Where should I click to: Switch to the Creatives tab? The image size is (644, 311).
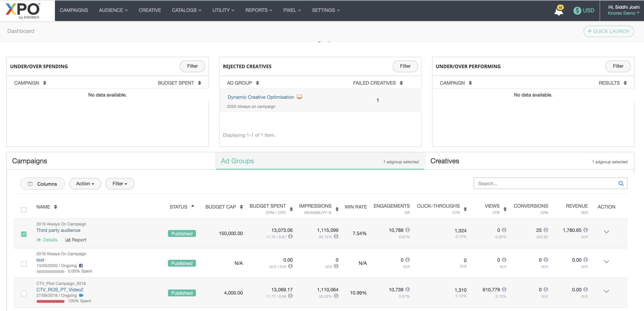click(444, 161)
